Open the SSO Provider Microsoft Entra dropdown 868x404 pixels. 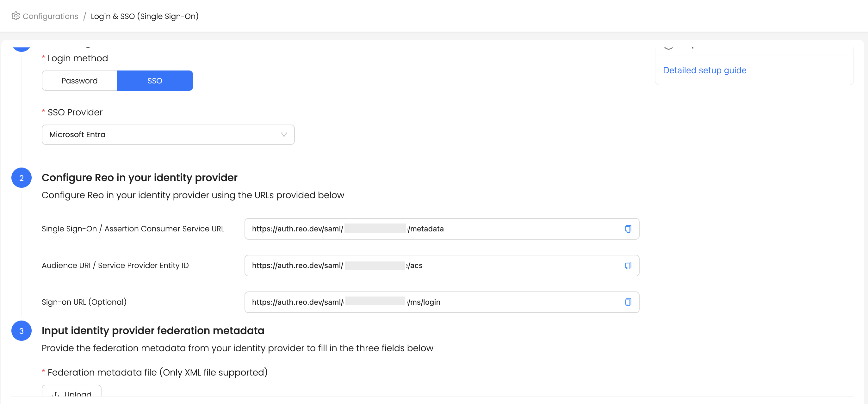pos(168,135)
